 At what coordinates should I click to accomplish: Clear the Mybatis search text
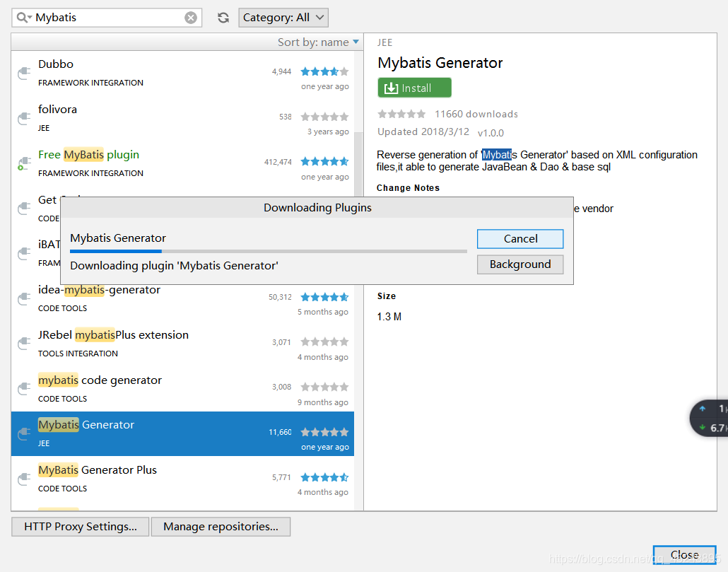tap(190, 18)
